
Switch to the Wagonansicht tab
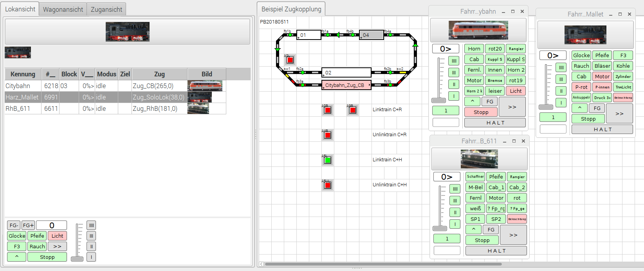[63, 9]
